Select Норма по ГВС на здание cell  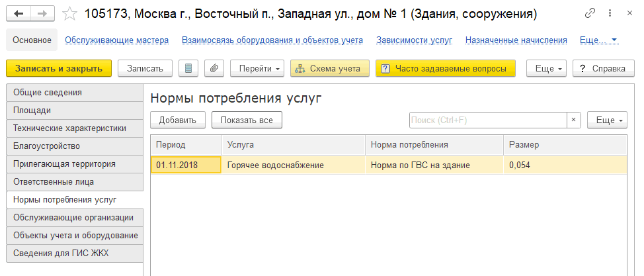(434, 165)
